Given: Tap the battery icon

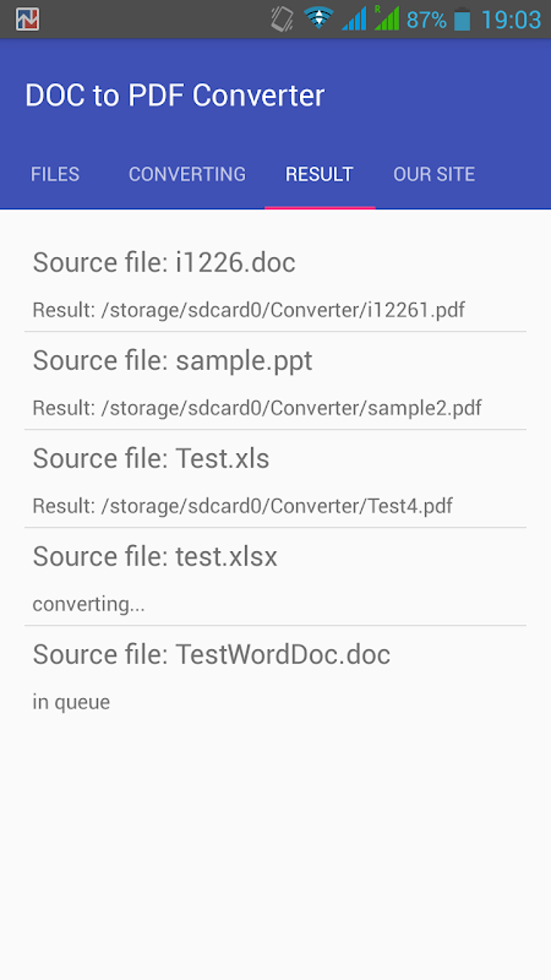Looking at the screenshot, I should point(462,20).
